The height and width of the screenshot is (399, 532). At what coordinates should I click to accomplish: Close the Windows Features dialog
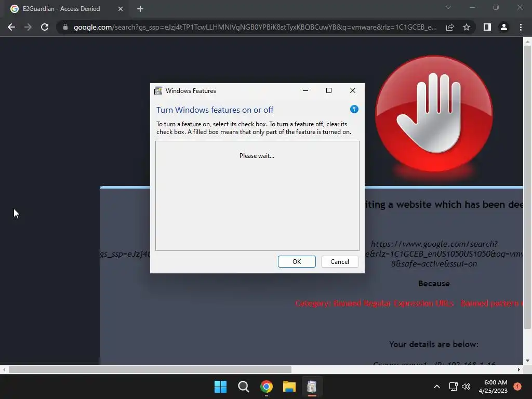tap(353, 90)
